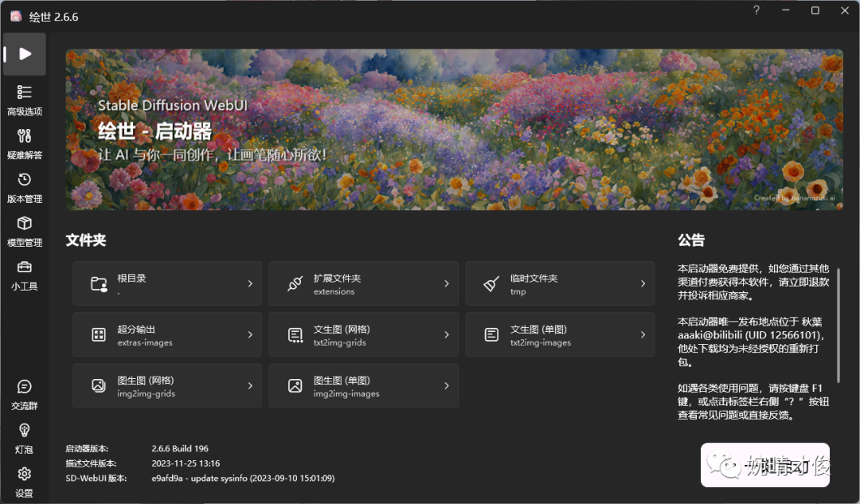Open 版本管理 version management in sidebar

pos(25,188)
